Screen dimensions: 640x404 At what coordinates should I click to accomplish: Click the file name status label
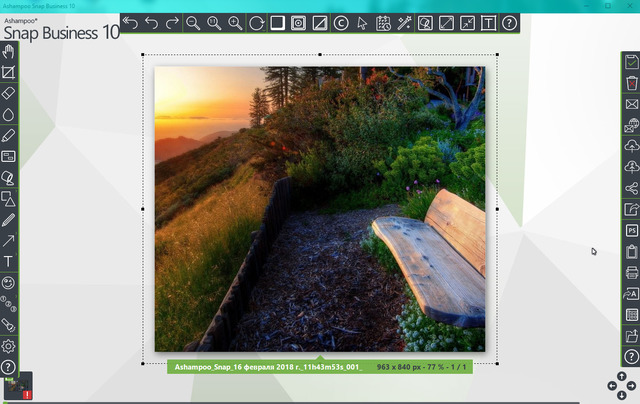(267, 368)
